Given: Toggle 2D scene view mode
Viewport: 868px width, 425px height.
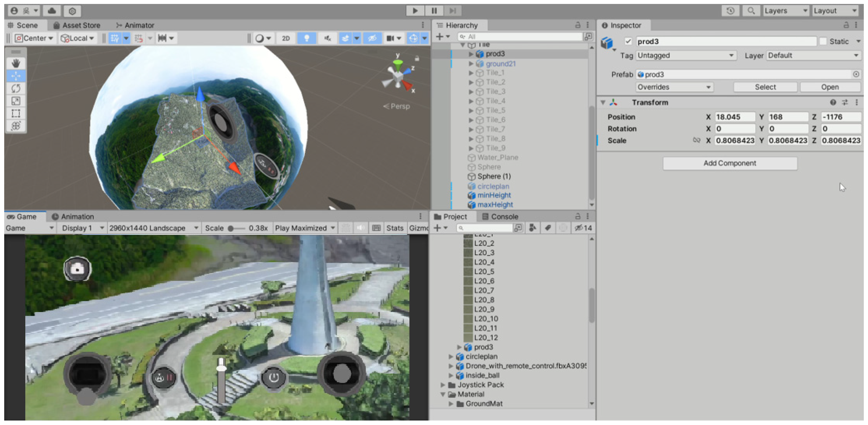Looking at the screenshot, I should click(x=286, y=38).
